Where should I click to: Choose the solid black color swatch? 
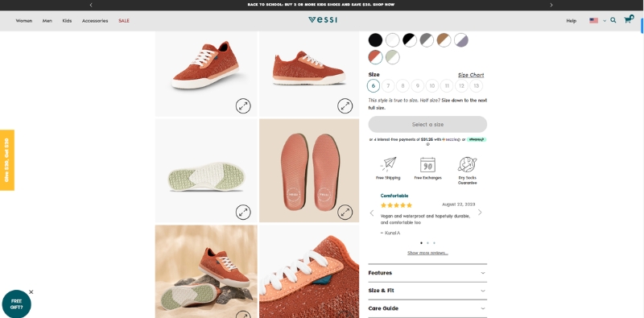tap(375, 40)
